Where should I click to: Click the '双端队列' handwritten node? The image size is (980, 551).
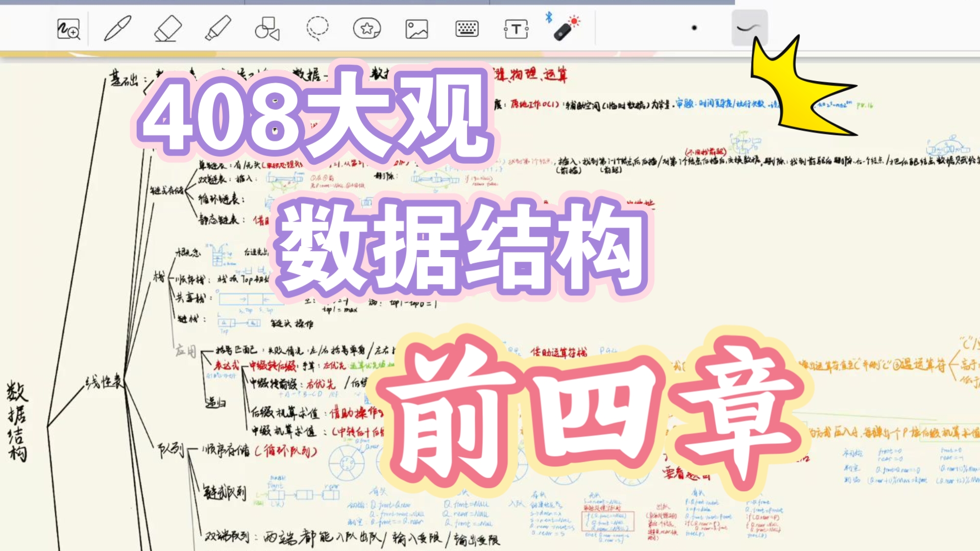coord(227,537)
